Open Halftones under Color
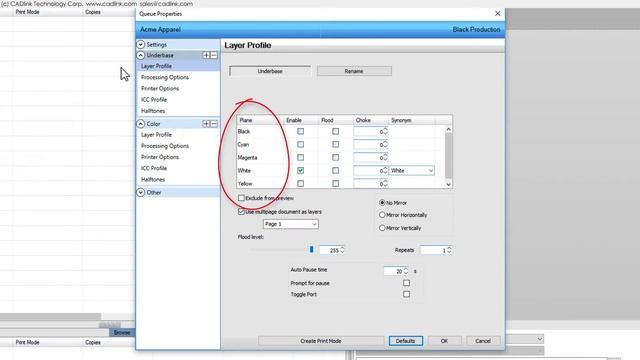Image resolution: width=640 pixels, height=360 pixels. pyautogui.click(x=153, y=180)
